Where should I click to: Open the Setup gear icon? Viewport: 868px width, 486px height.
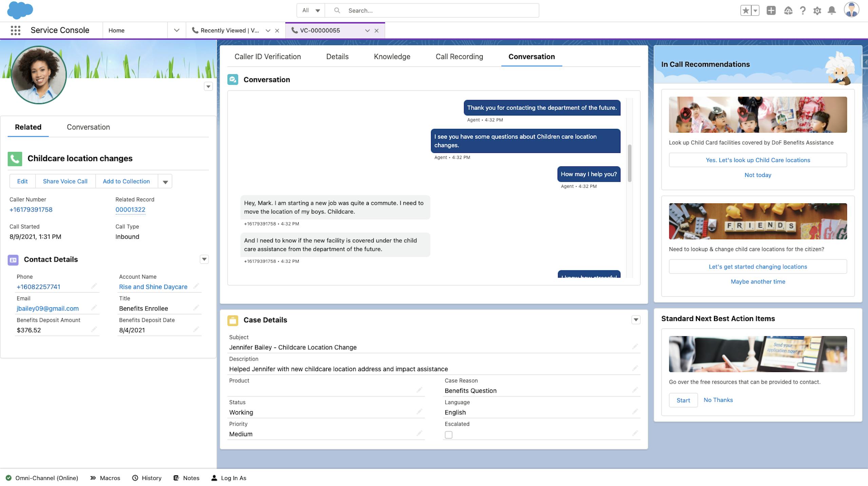pyautogui.click(x=817, y=11)
